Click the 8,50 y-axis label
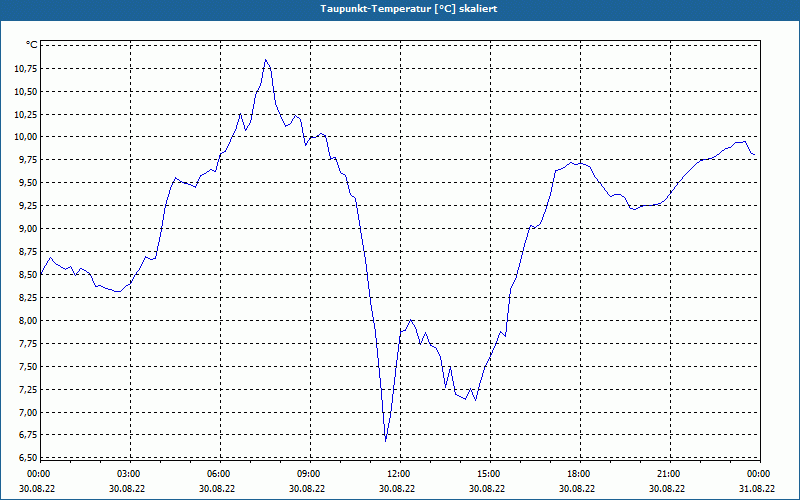 [28, 274]
